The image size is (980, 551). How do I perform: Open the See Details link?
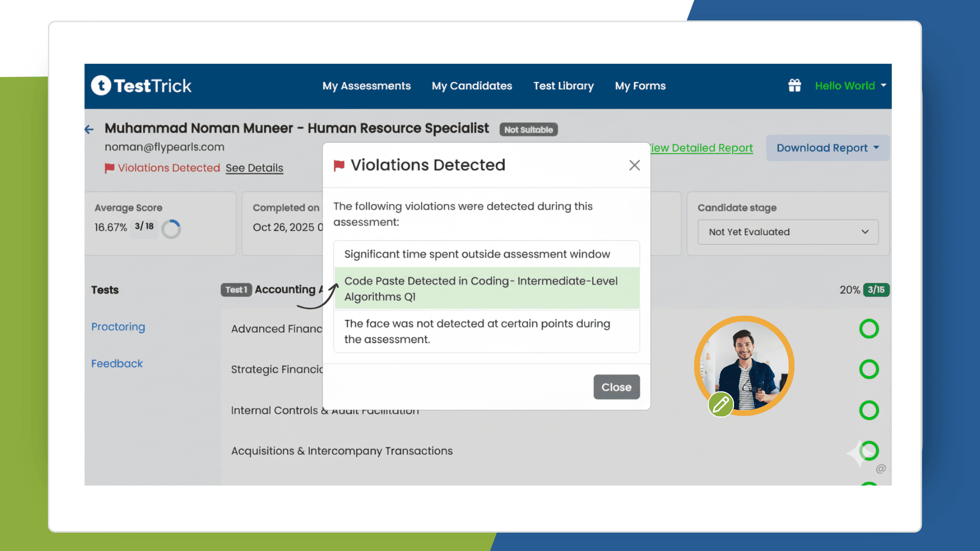254,168
